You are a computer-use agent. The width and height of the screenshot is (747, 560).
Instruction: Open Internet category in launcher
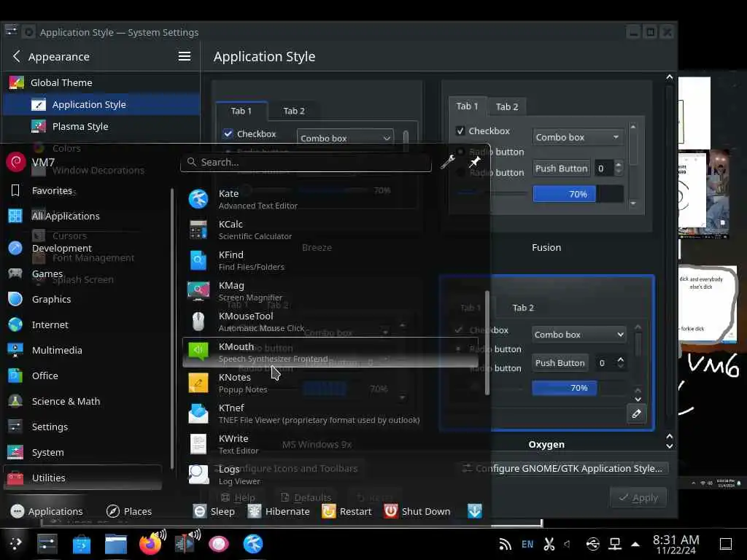83,324
